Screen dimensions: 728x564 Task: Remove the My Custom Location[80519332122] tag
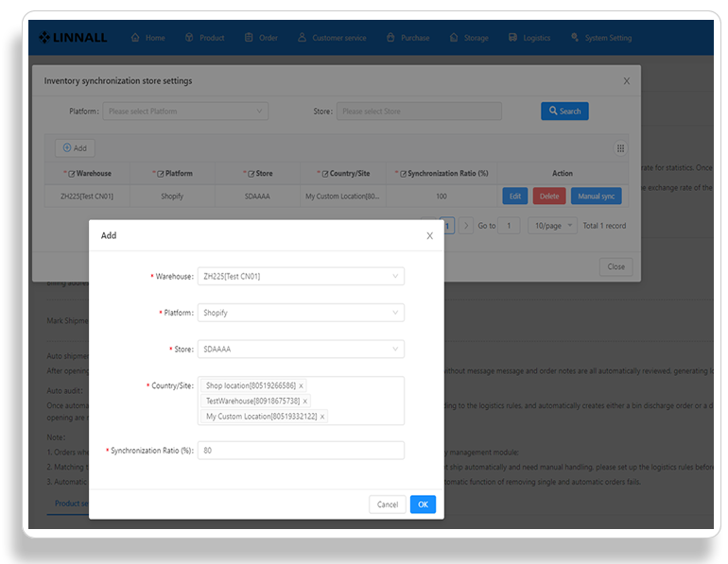click(x=322, y=417)
